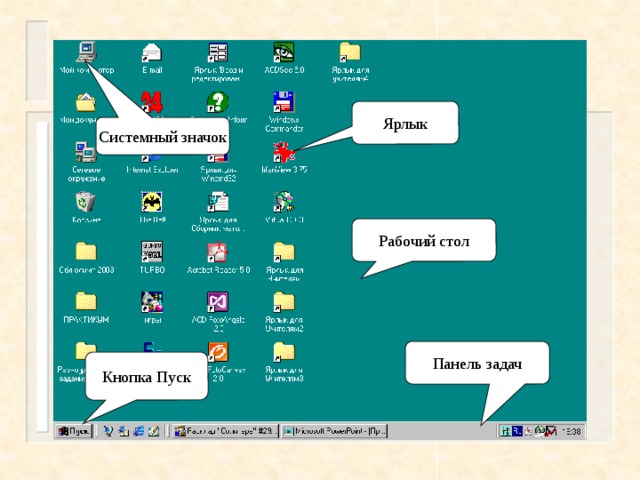Click the keyboard language indicator in tray
The height and width of the screenshot is (480, 640).
coord(517,431)
